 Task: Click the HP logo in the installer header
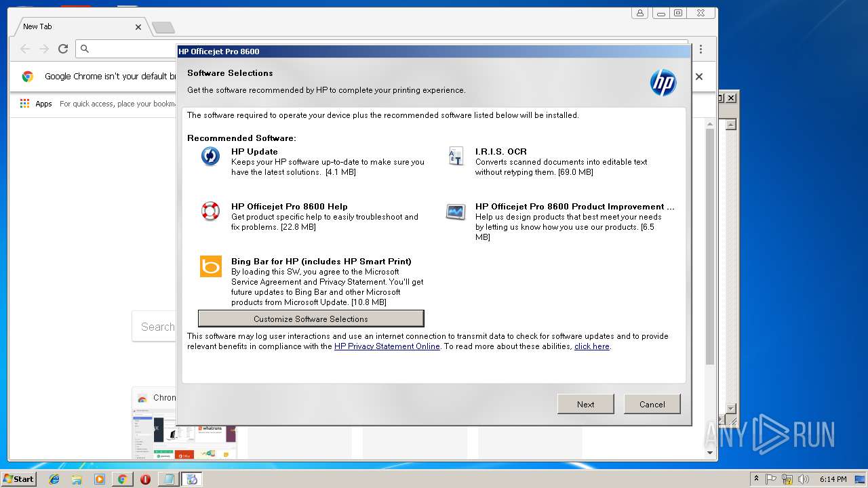(663, 83)
